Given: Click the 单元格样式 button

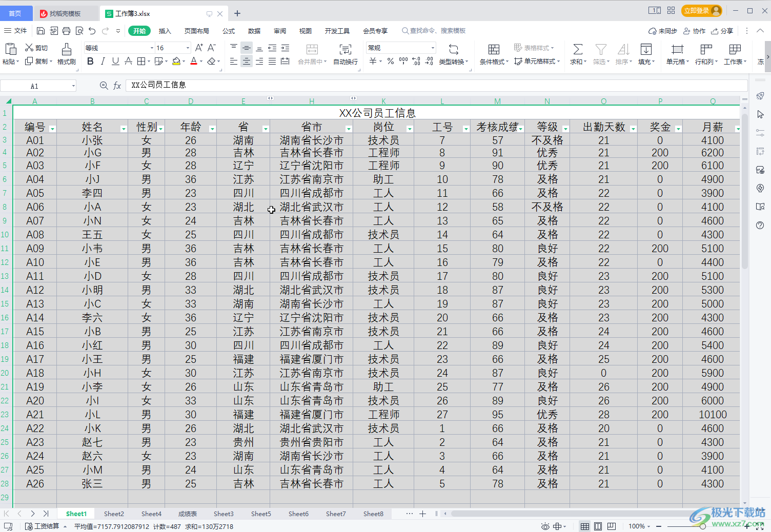Looking at the screenshot, I should coord(537,62).
